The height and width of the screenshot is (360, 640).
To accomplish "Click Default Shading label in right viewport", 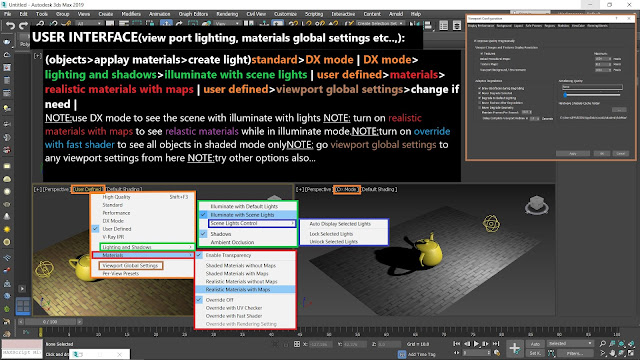I will click(x=379, y=189).
